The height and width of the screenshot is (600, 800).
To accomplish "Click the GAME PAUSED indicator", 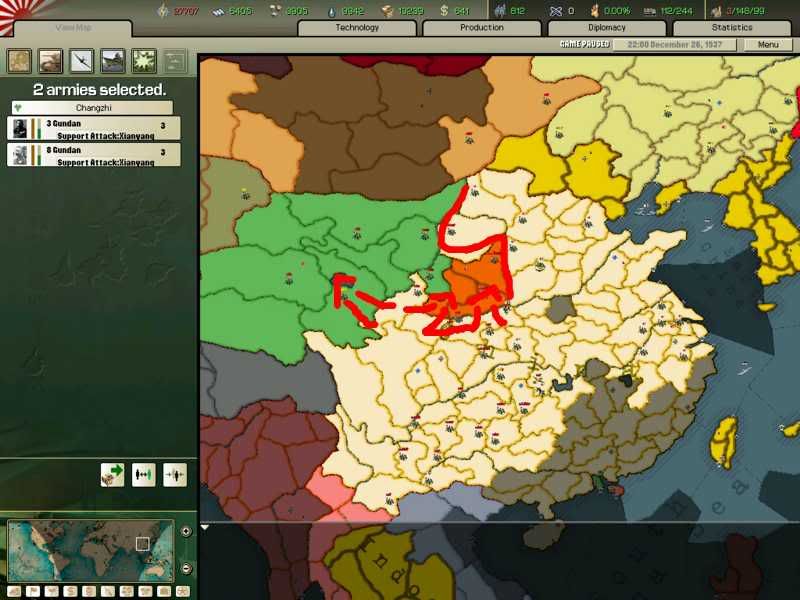I will (585, 44).
